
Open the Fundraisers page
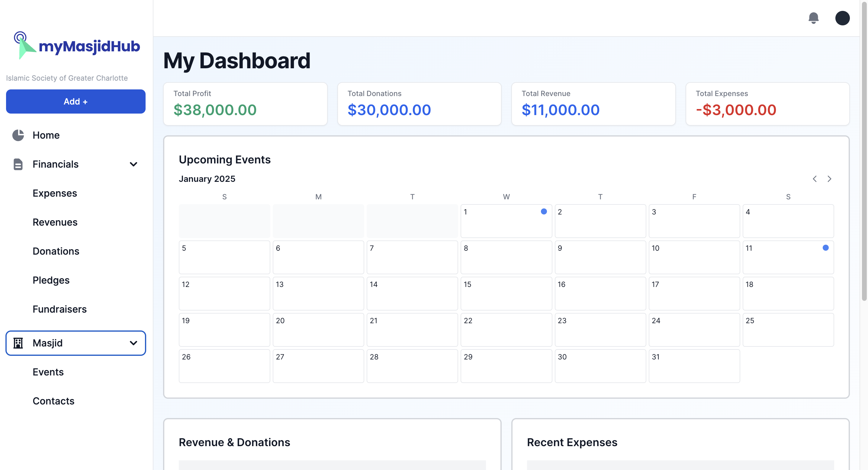(76, 309)
